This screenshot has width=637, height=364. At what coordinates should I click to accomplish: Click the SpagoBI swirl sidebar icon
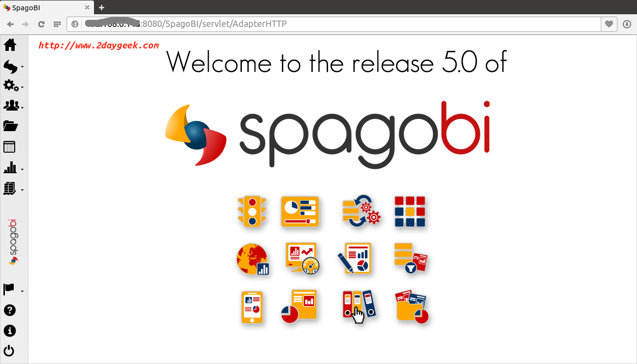(10, 66)
